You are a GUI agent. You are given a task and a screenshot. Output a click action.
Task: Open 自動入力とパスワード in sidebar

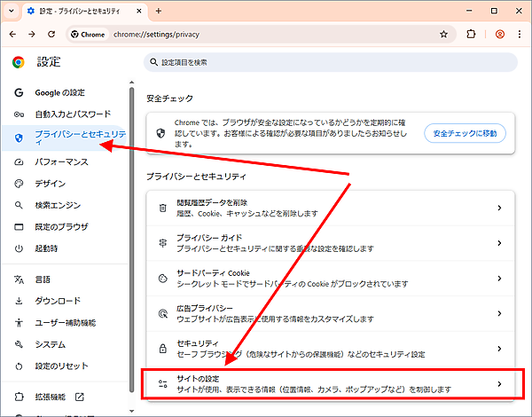pyautogui.click(x=73, y=114)
